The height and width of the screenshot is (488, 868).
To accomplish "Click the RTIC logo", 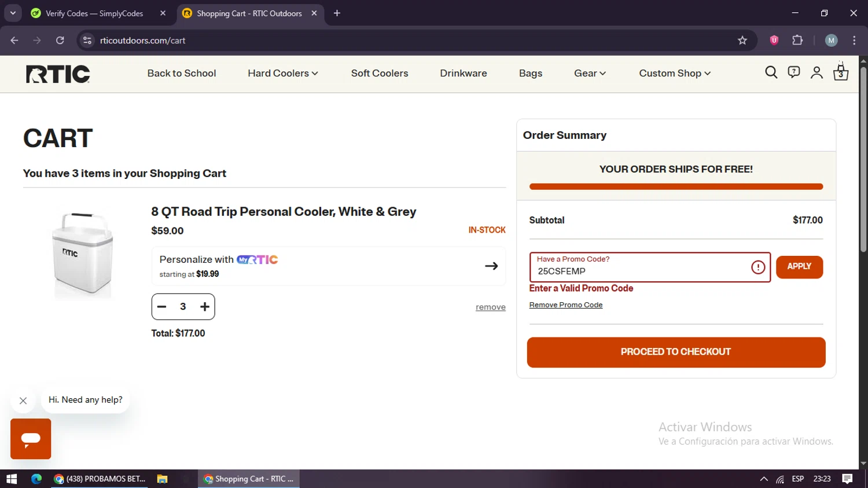I will 58,74.
